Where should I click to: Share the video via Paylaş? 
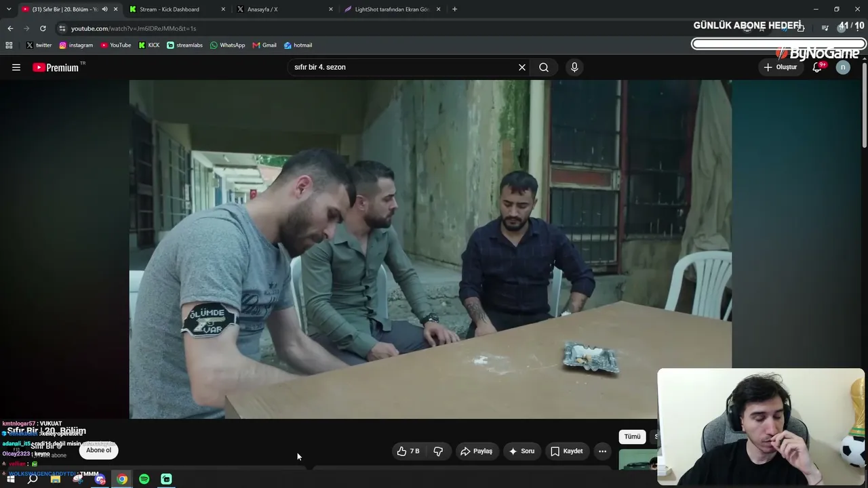pyautogui.click(x=476, y=451)
